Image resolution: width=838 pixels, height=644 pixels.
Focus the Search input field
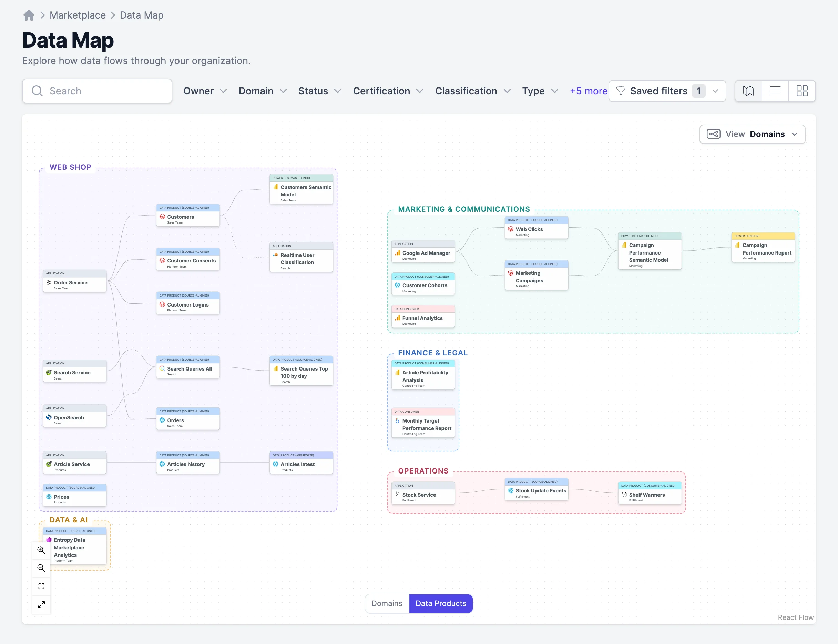pos(97,91)
